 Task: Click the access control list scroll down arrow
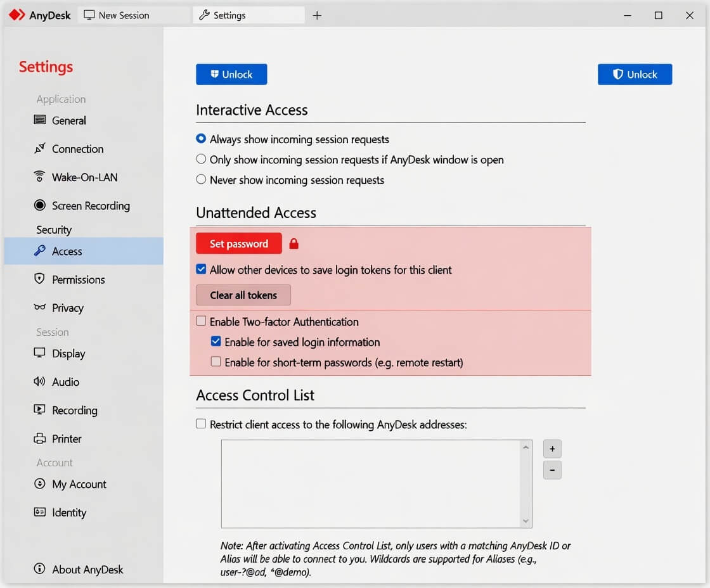pyautogui.click(x=526, y=521)
